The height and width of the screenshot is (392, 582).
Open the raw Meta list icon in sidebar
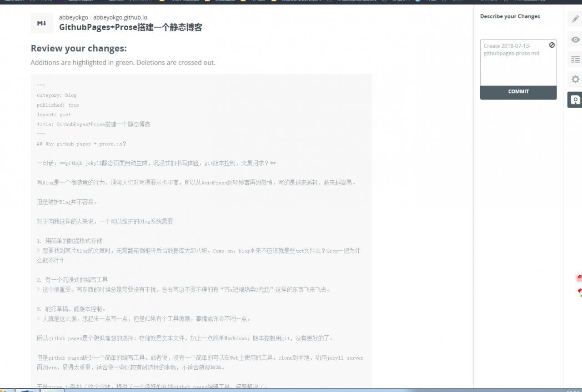click(575, 60)
